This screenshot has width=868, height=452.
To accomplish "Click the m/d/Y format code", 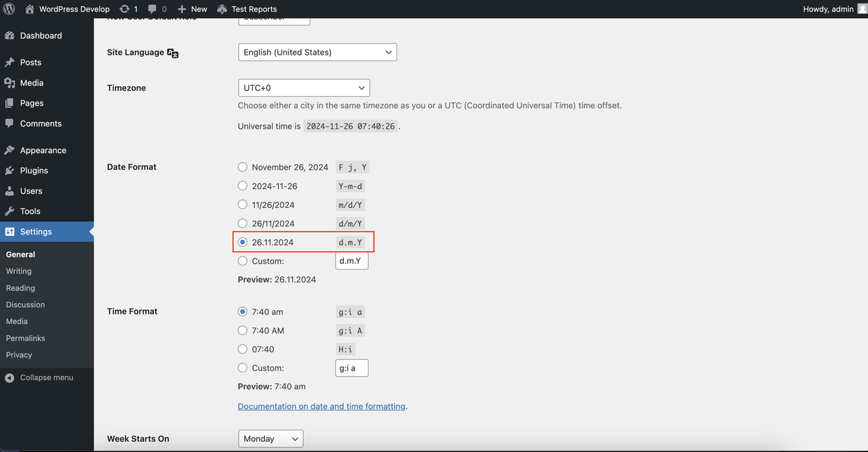I will point(351,205).
